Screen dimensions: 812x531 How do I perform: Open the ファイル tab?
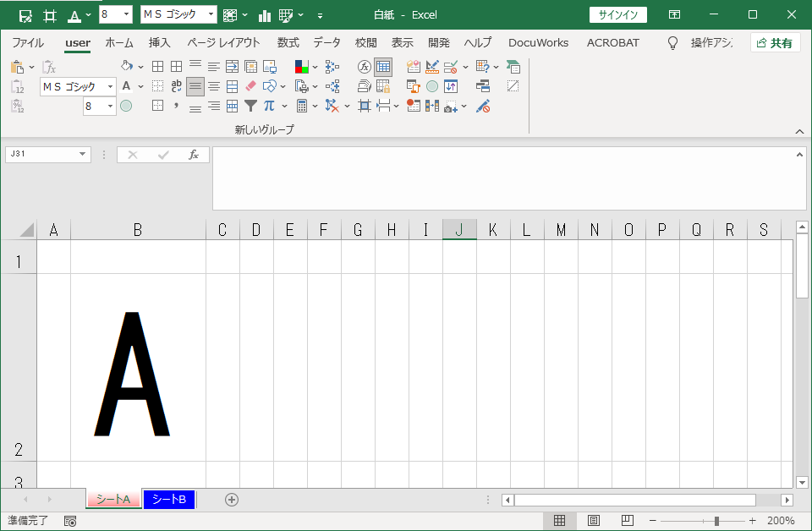coord(28,42)
